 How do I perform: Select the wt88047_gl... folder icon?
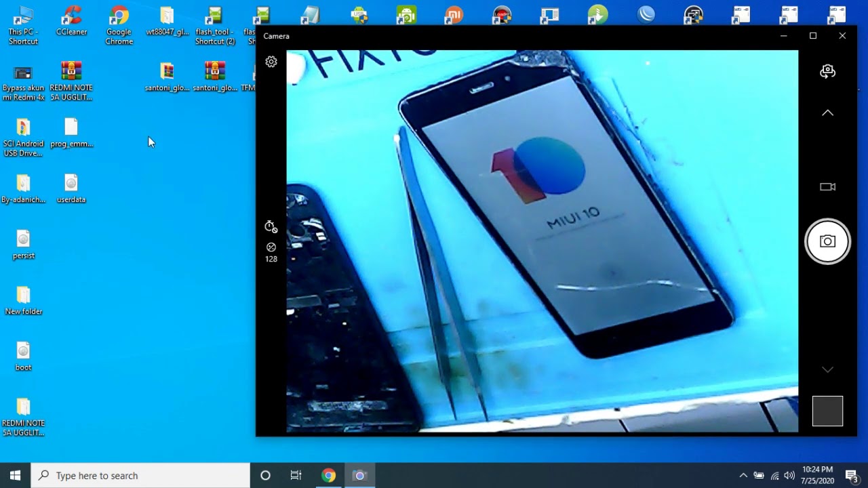click(167, 21)
